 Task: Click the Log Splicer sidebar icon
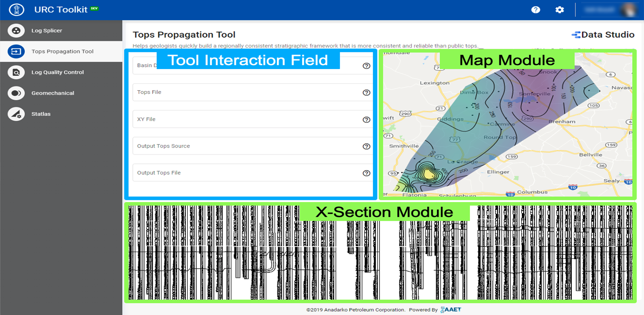16,31
